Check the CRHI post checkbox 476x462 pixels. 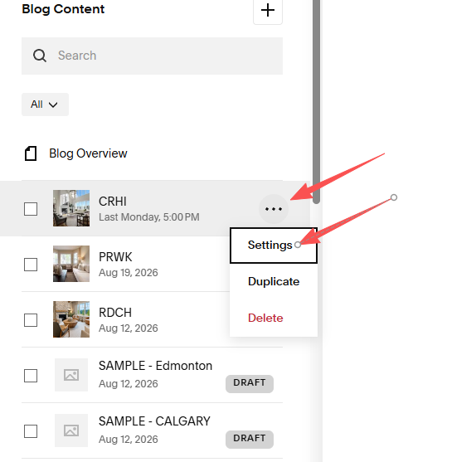(x=31, y=209)
